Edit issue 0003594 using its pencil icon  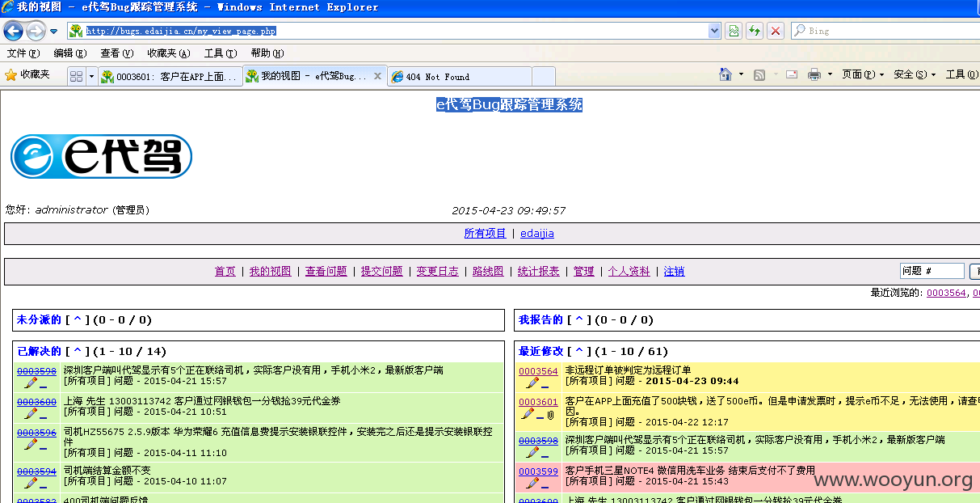31,483
